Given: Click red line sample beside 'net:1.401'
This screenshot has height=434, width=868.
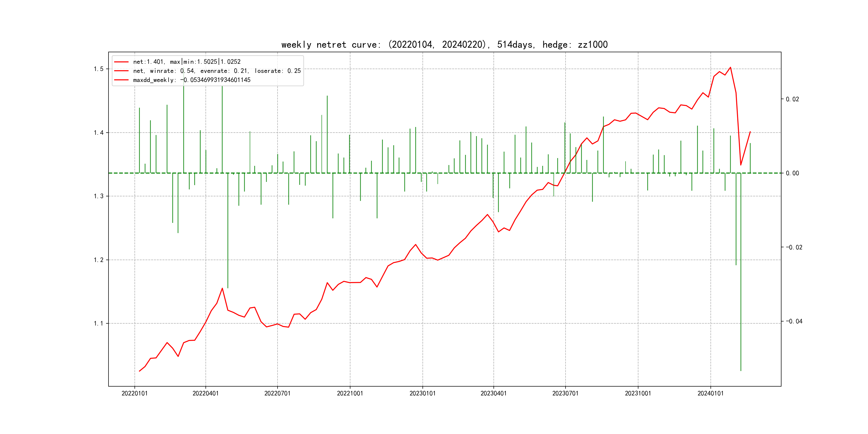Looking at the screenshot, I should [121, 62].
